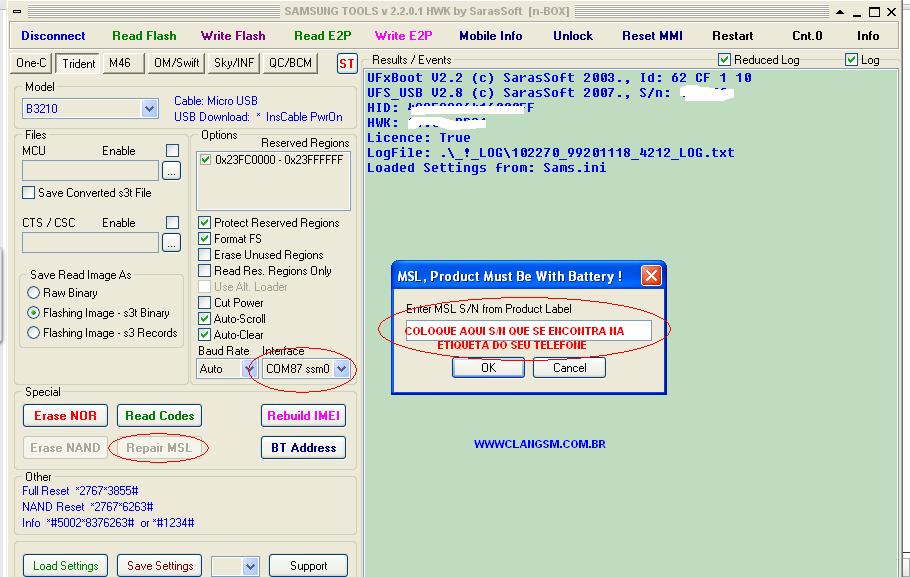
Task: Click the Read Codes button
Action: (x=160, y=416)
